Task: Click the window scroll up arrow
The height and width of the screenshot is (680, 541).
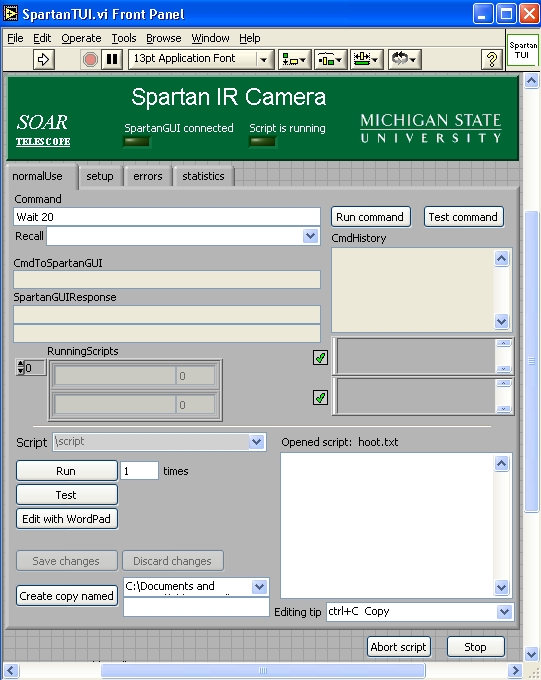Action: 531,81
